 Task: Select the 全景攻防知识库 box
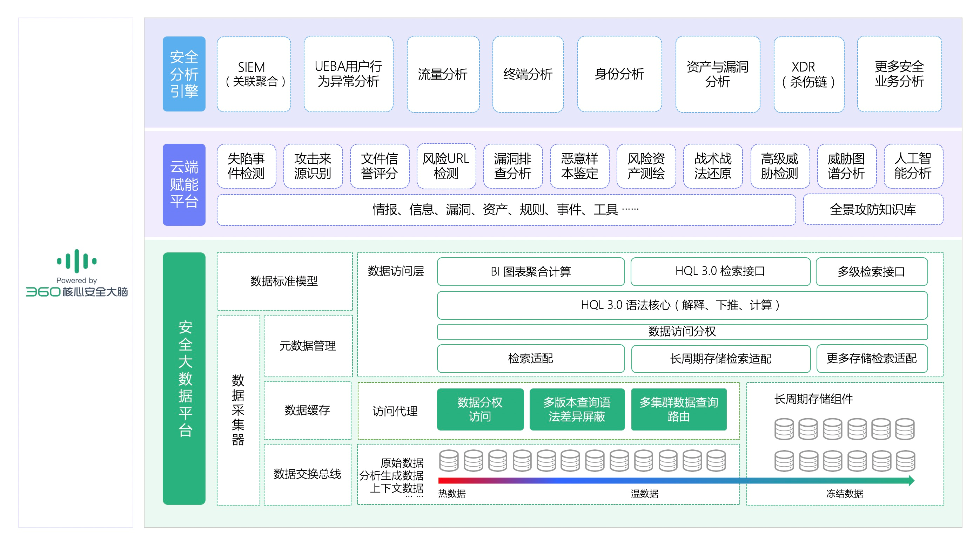(873, 210)
